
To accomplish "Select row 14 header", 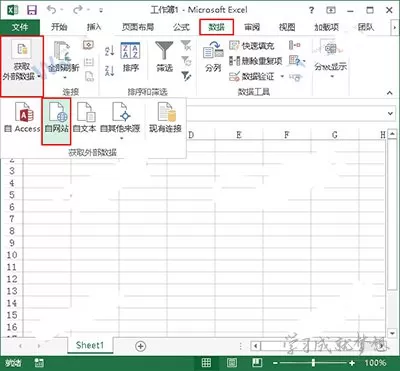I will tap(12, 303).
